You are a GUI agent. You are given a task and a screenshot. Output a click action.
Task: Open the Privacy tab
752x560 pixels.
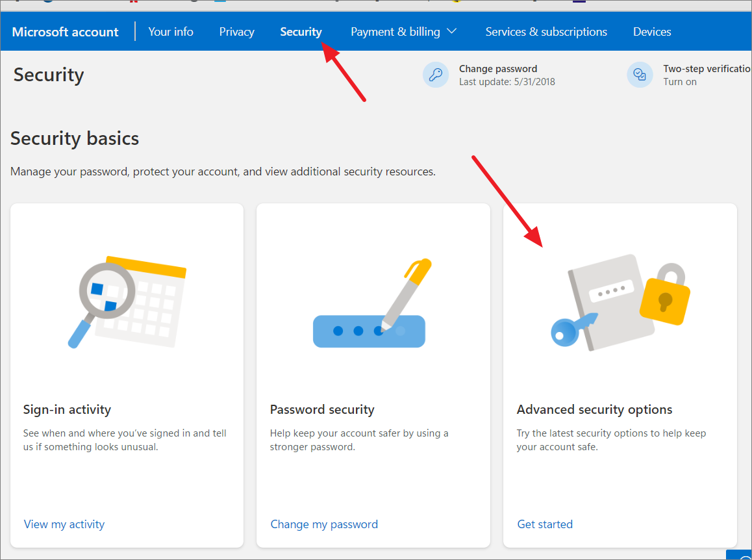pyautogui.click(x=236, y=32)
